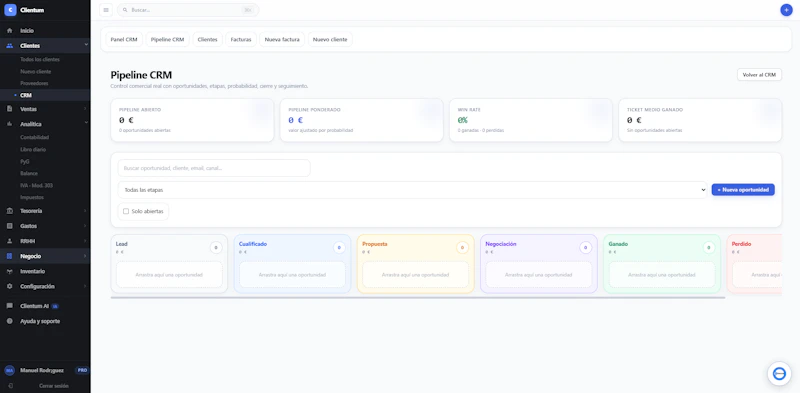
Task: Click Manuel Rodríguez avatar
Action: [10, 370]
